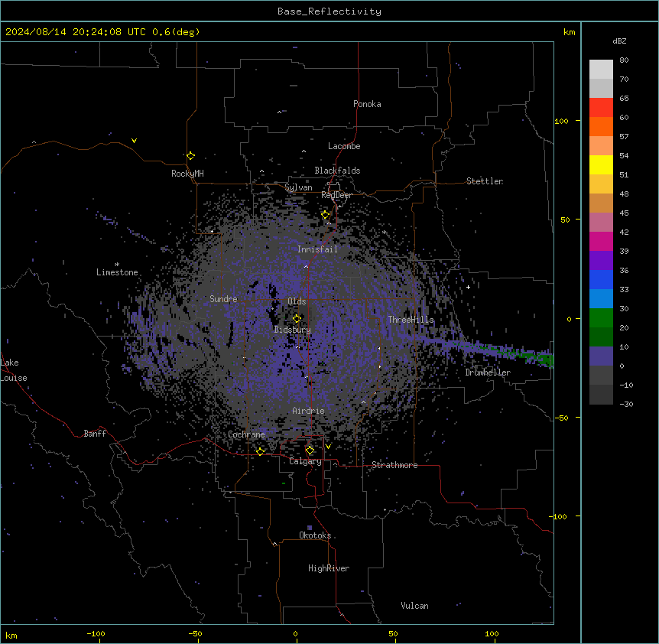Click the -100 tick label on bottom axis
The image size is (659, 644).
(x=96, y=633)
